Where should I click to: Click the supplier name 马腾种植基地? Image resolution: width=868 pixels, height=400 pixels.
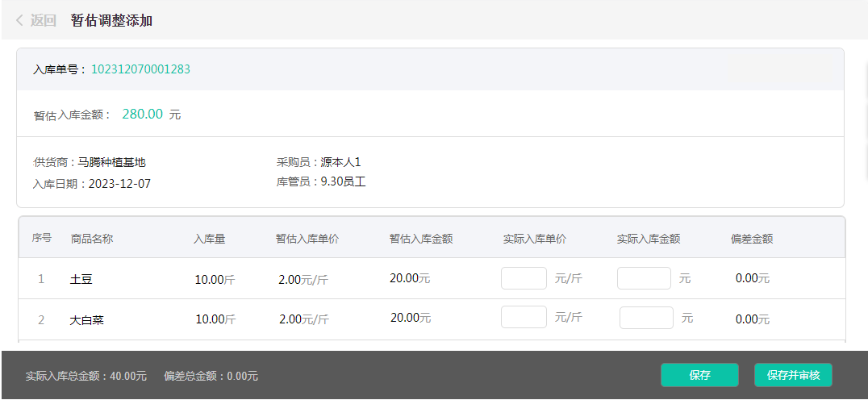pos(112,162)
